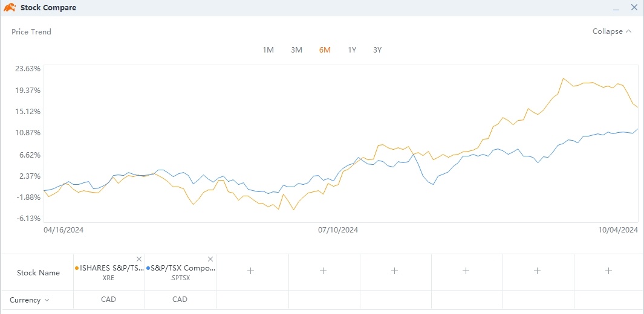The height and width of the screenshot is (314, 644).
Task: Click the CAD currency under XRE
Action: (x=109, y=300)
